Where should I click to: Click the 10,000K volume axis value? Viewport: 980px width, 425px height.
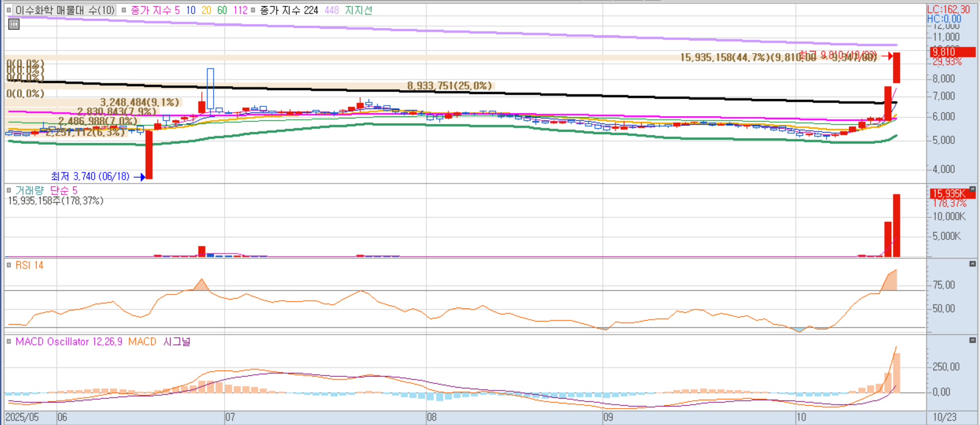pos(950,217)
